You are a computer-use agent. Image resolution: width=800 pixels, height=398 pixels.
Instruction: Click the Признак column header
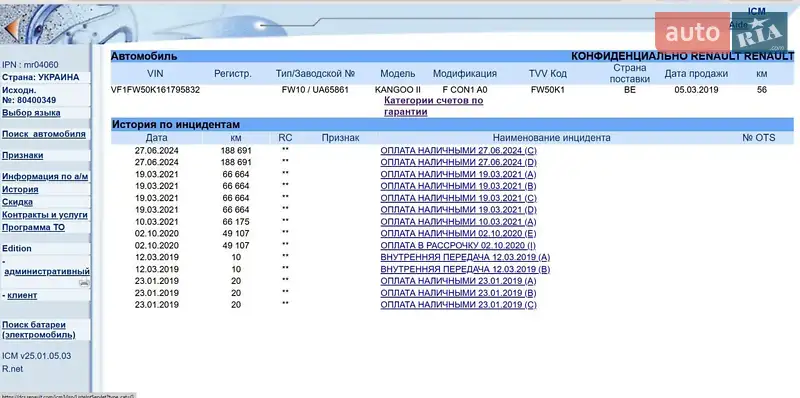(x=340, y=138)
